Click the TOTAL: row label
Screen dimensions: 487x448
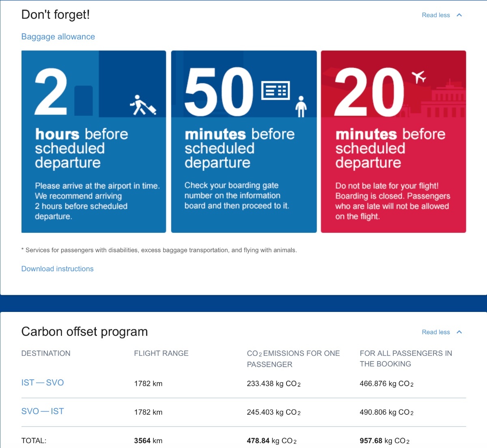[x=34, y=441]
